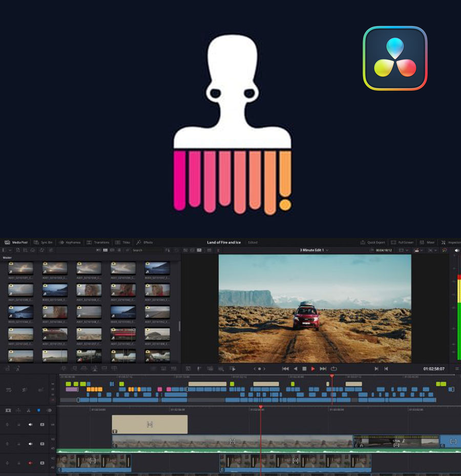Mute the top video track speaker toggle
The width and height of the screenshot is (461, 476).
pos(30,424)
